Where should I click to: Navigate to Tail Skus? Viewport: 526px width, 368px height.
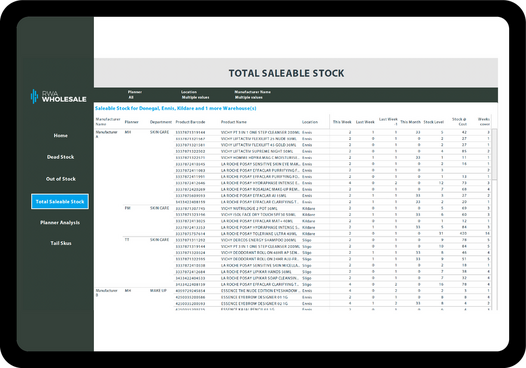60,243
